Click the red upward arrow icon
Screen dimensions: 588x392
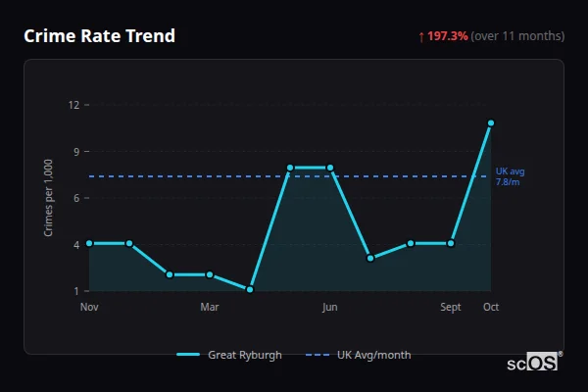421,37
